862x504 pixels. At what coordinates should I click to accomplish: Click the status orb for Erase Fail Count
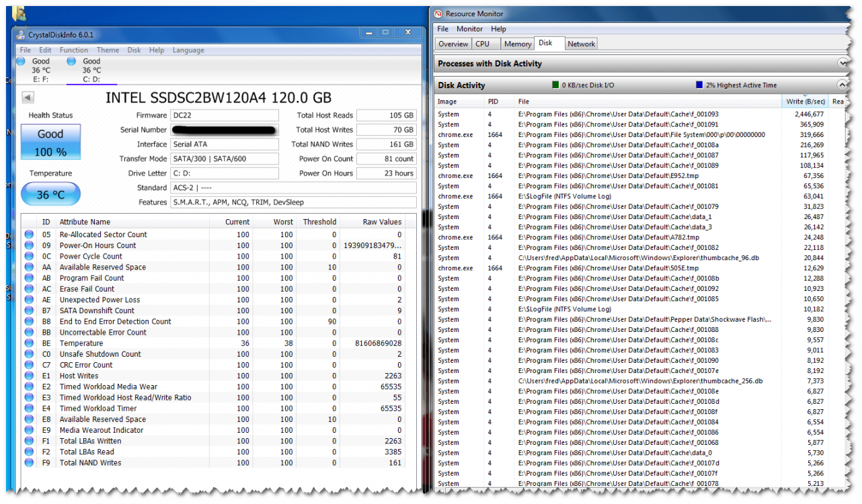29,289
